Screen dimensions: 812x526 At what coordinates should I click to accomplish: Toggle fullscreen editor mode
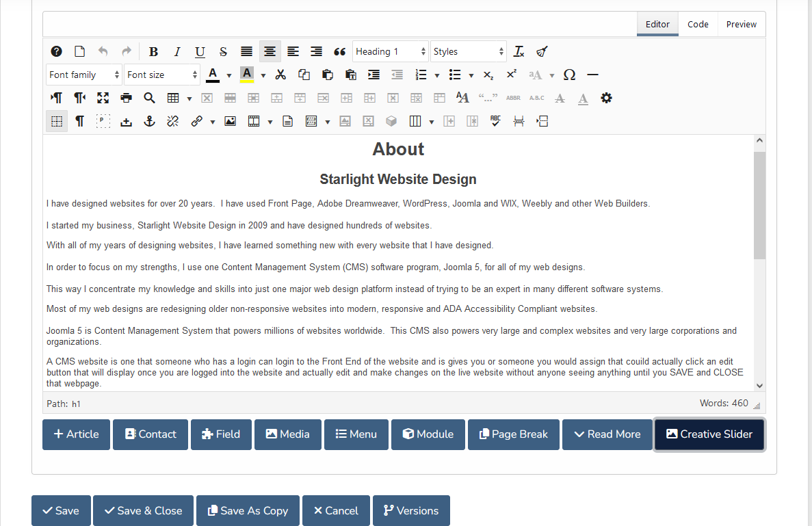[103, 98]
